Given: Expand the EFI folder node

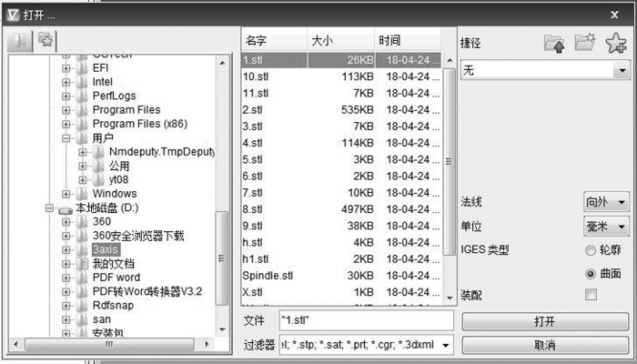Looking at the screenshot, I should 66,68.
